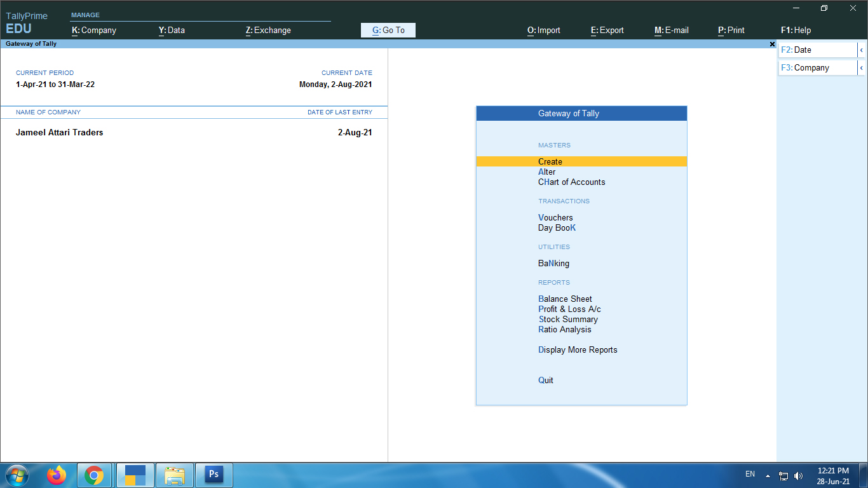Open Google Chrome from the taskbar

click(x=94, y=475)
